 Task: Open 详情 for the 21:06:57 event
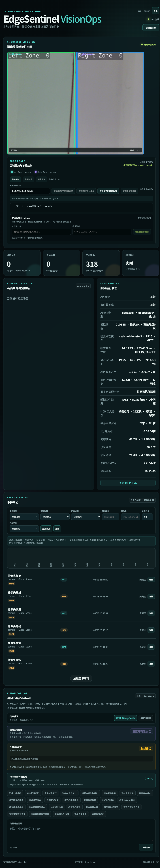(x=151, y=596)
